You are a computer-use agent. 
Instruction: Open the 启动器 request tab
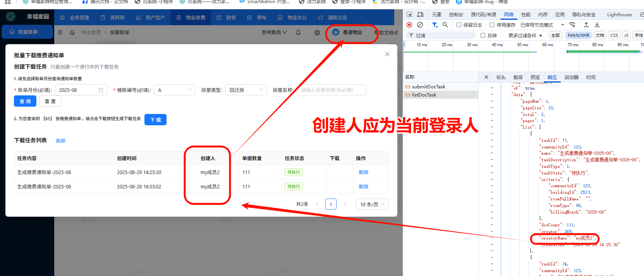(572, 77)
